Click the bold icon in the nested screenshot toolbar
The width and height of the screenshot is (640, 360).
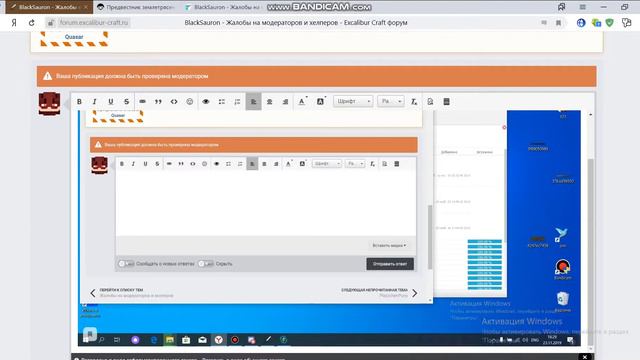click(122, 164)
